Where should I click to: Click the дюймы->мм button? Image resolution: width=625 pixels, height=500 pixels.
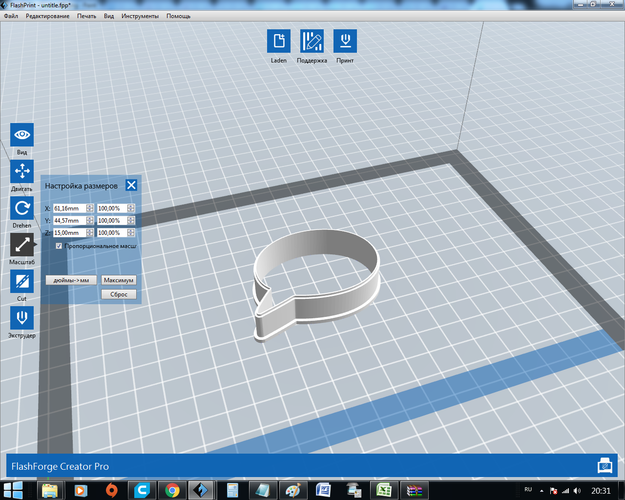tap(71, 280)
